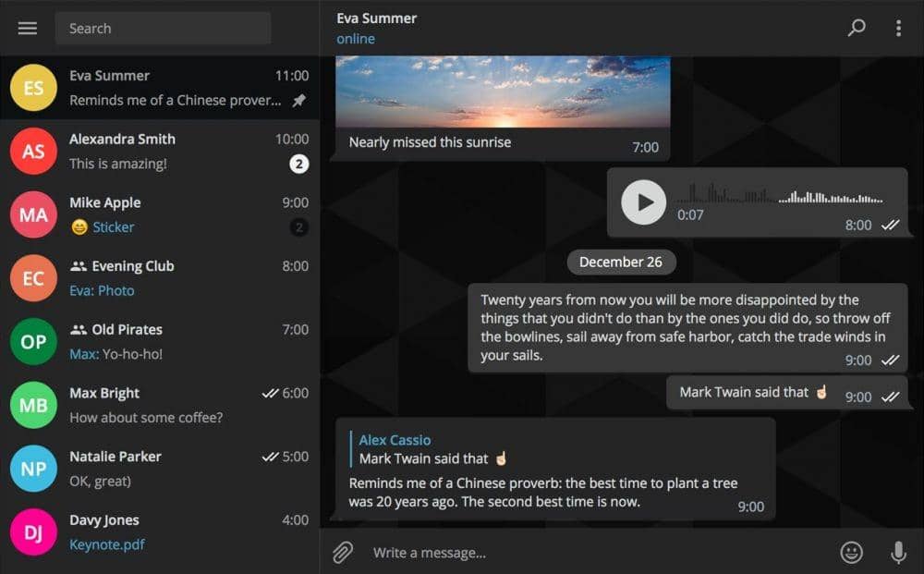Play the 0:07 voice message
This screenshot has width=924, height=574.
point(643,202)
